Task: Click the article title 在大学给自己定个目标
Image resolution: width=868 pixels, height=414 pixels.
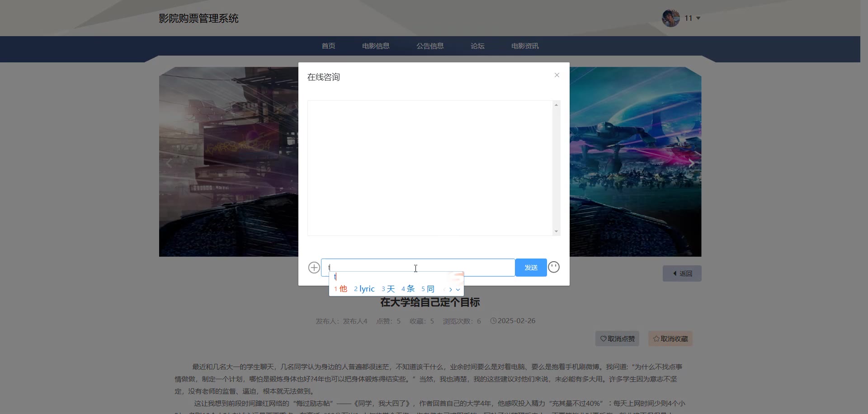Action: [430, 302]
